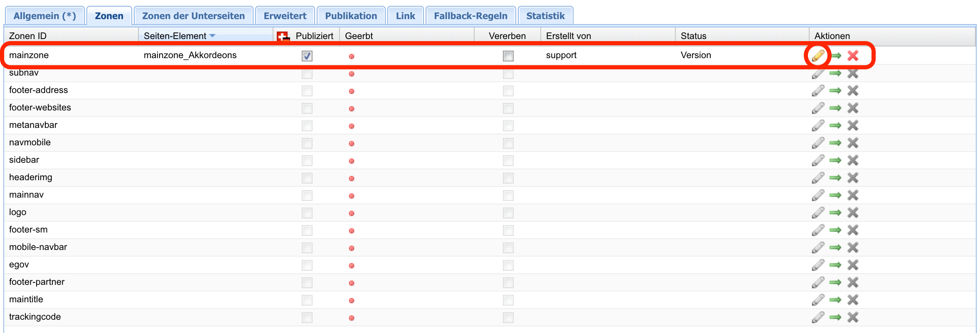Open the Zonen der Unterseiten tab
The width and height of the screenshot is (980, 333).
pos(194,16)
